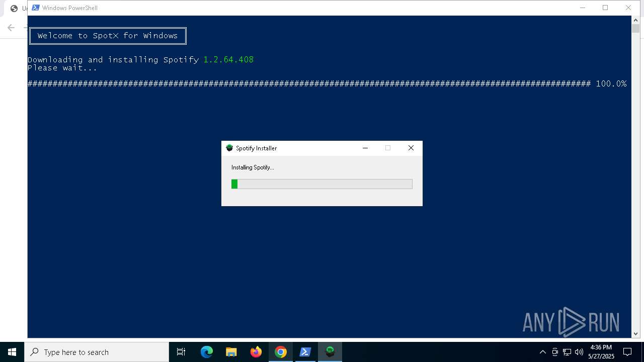
Task: Open Task View from taskbar
Action: [x=181, y=352]
